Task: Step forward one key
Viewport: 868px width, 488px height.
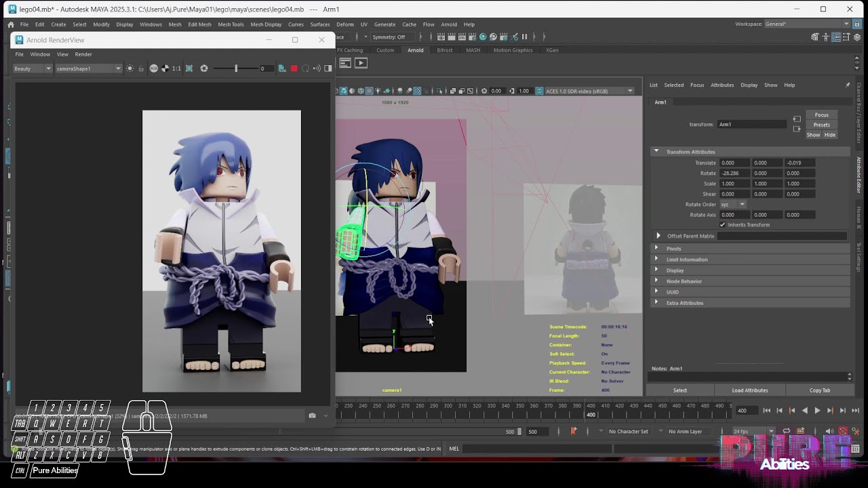Action: tap(830, 411)
